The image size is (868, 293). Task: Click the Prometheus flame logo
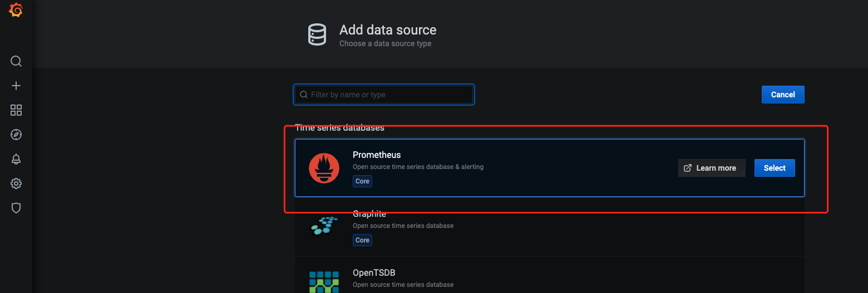point(324,168)
